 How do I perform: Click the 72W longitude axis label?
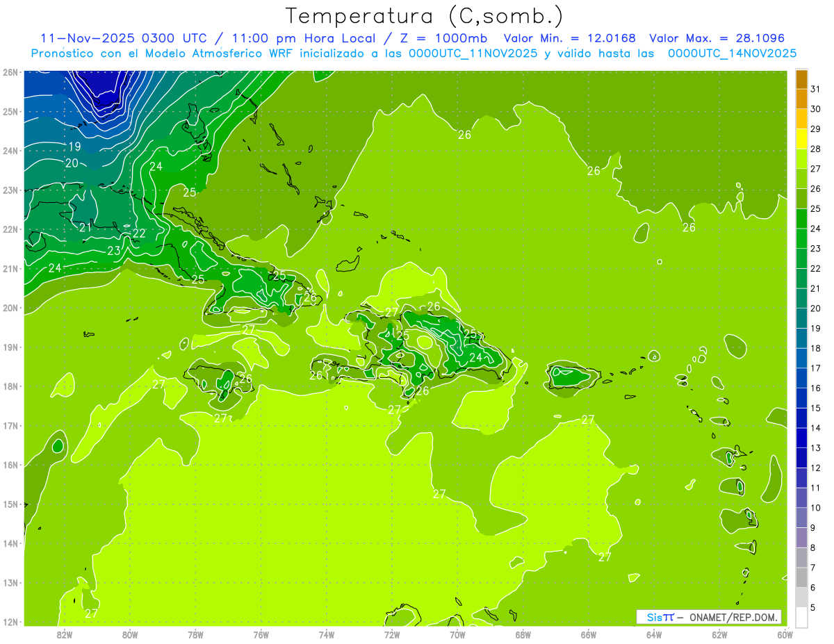392,634
